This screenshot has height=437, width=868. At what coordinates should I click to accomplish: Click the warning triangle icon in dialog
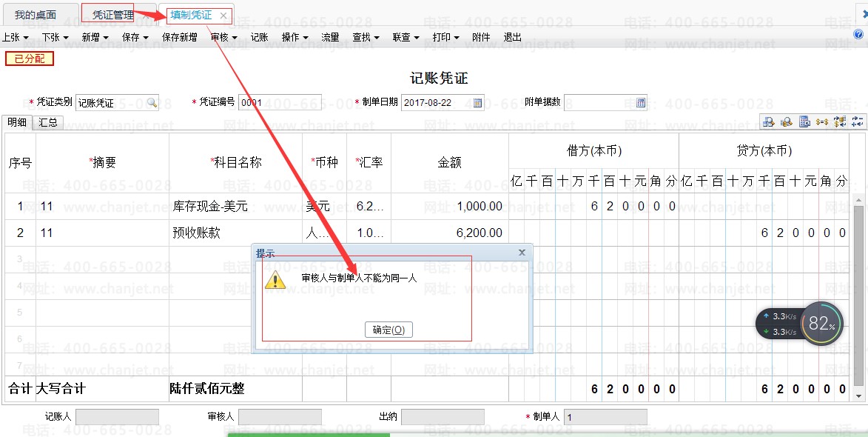275,280
